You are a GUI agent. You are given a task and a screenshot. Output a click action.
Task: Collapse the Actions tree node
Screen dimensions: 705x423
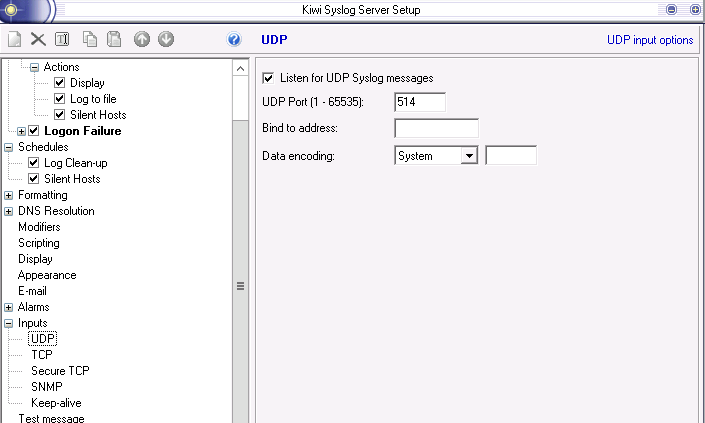[34, 68]
